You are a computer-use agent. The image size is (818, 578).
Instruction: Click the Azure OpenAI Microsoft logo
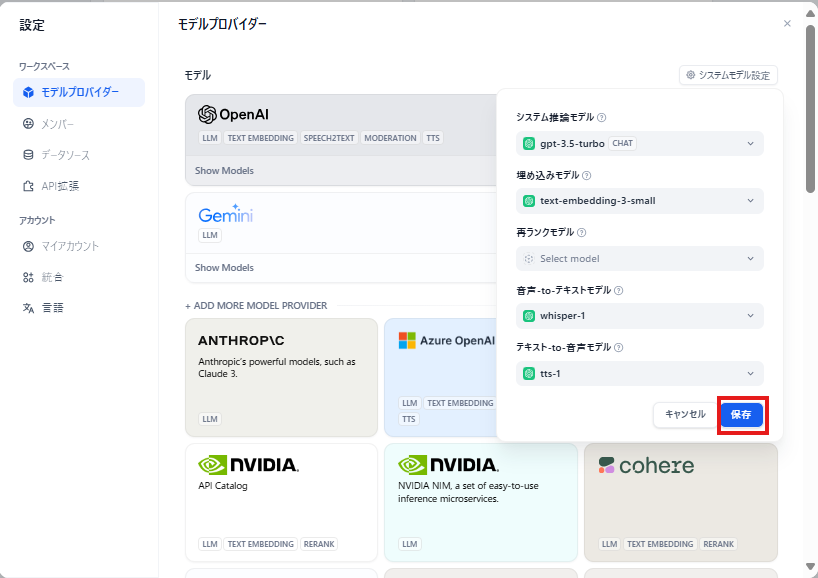click(407, 341)
